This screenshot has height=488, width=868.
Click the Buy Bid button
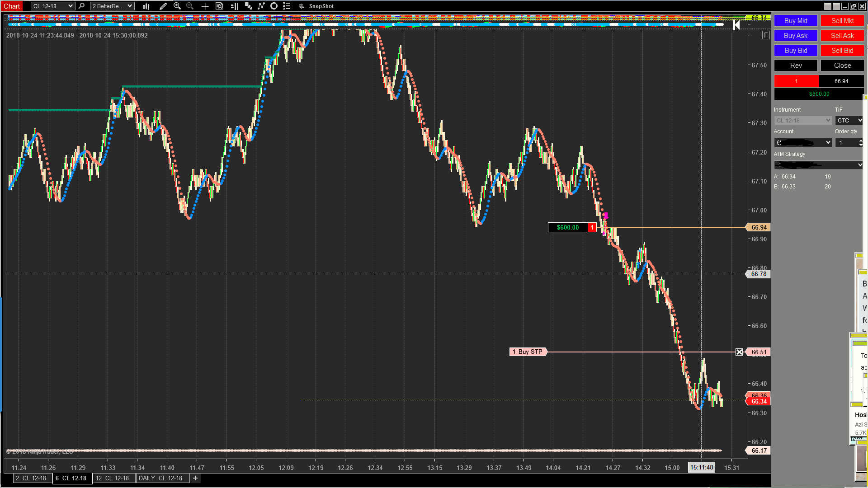point(796,51)
